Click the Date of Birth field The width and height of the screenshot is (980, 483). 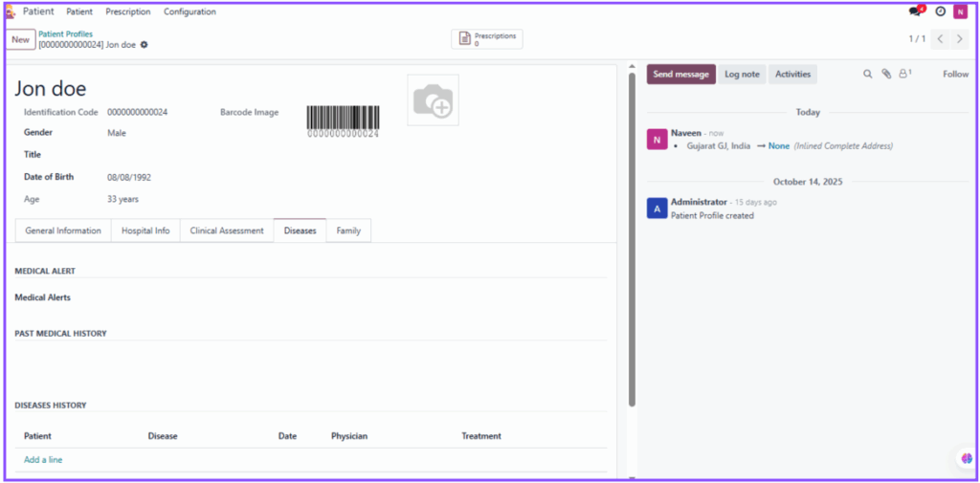pyautogui.click(x=129, y=177)
